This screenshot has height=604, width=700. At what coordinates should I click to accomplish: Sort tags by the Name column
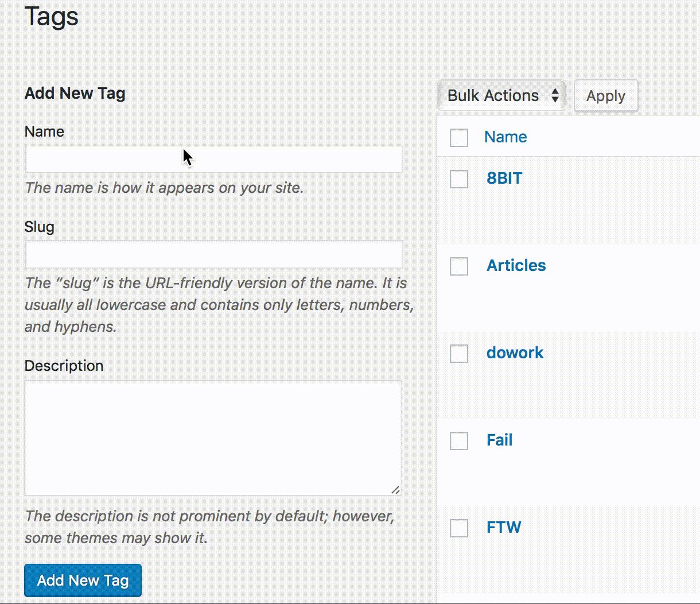point(505,137)
